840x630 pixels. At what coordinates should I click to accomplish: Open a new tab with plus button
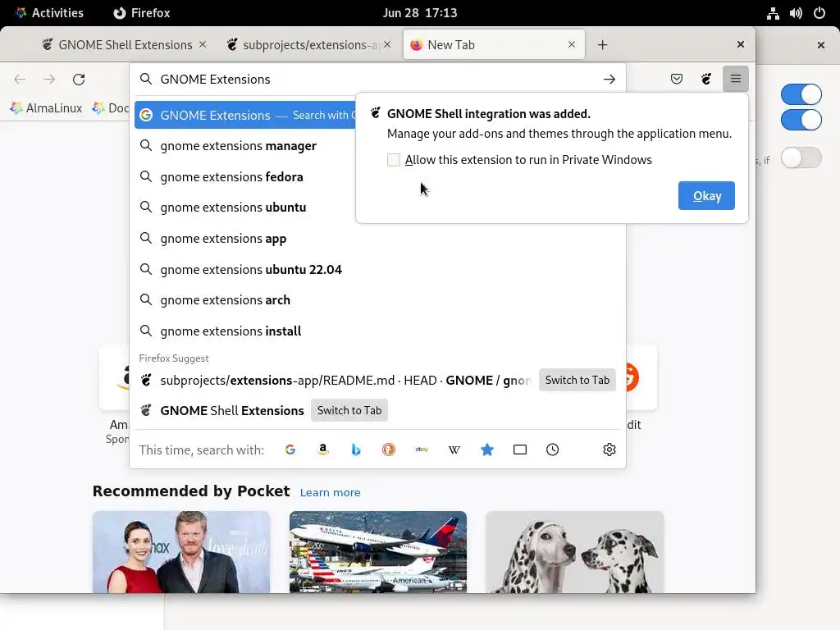(x=602, y=45)
